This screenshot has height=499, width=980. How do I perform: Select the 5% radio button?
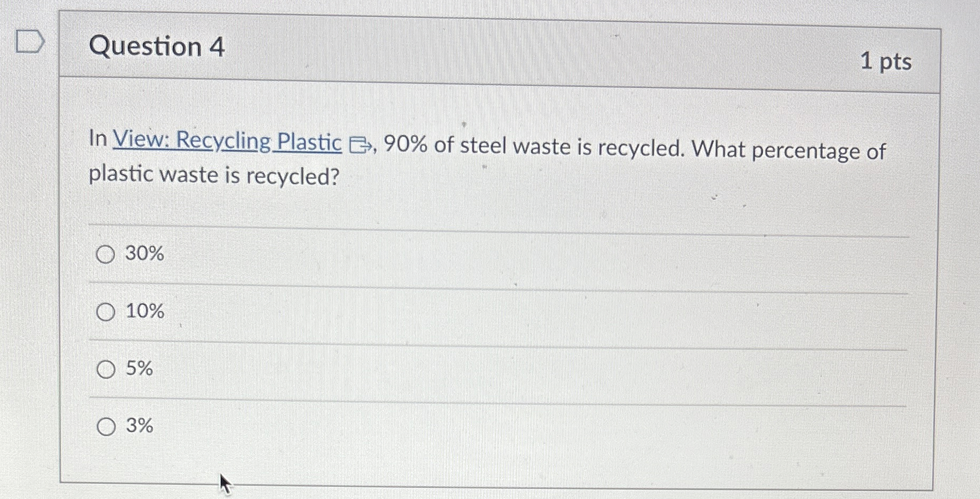105,369
